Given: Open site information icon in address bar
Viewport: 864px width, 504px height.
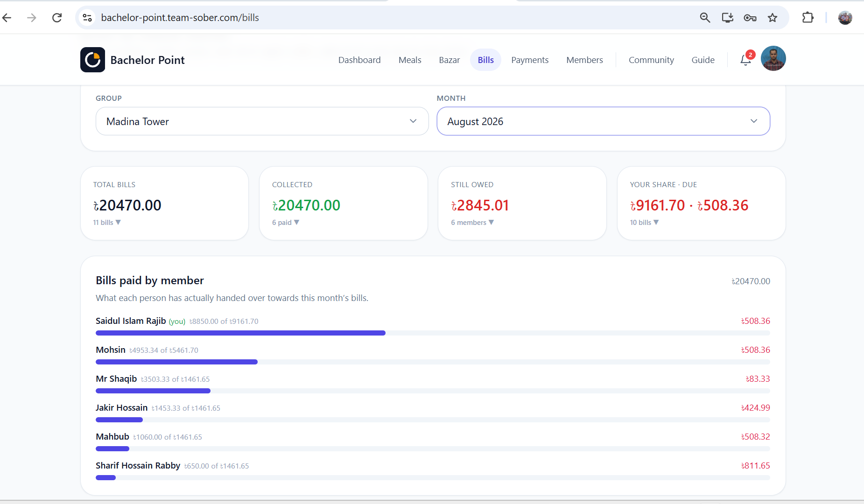Looking at the screenshot, I should tap(87, 18).
